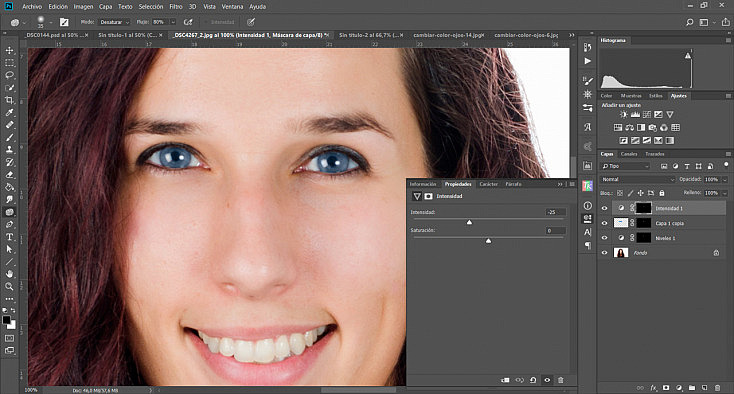734x394 pixels.
Task: Click the foreground black color swatch
Action: [x=7, y=320]
